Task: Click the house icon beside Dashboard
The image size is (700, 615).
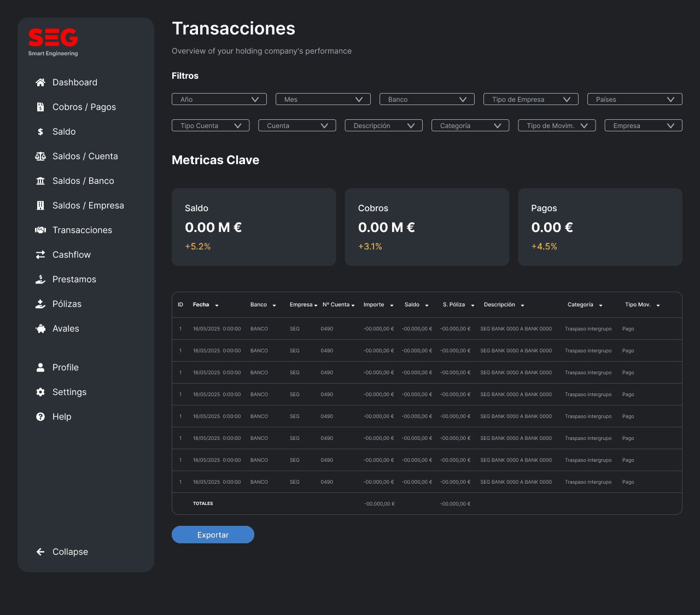Action: tap(40, 83)
